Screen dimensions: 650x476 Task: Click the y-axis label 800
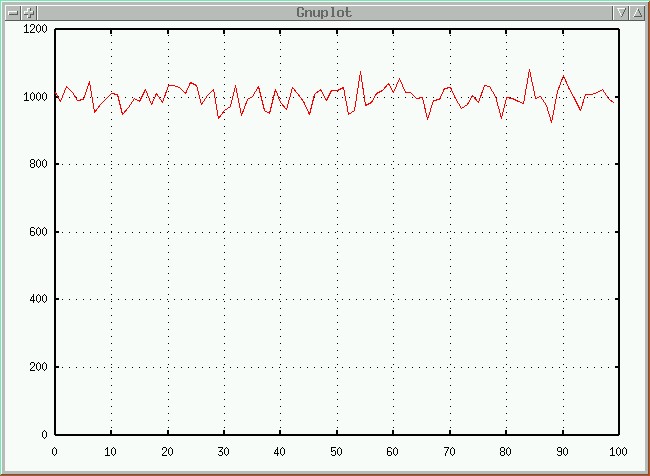(38, 164)
